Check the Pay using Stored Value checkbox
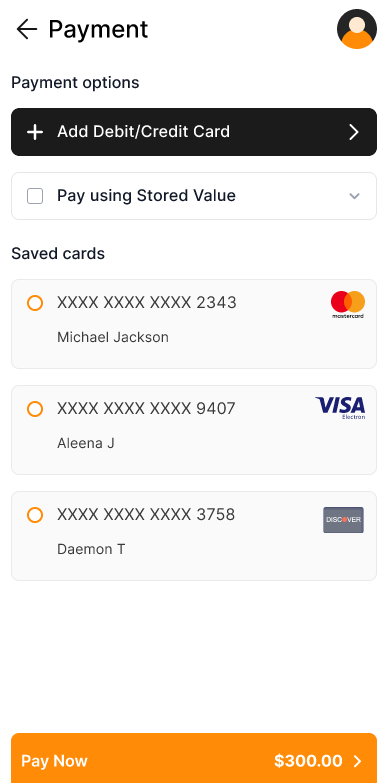 (x=35, y=196)
